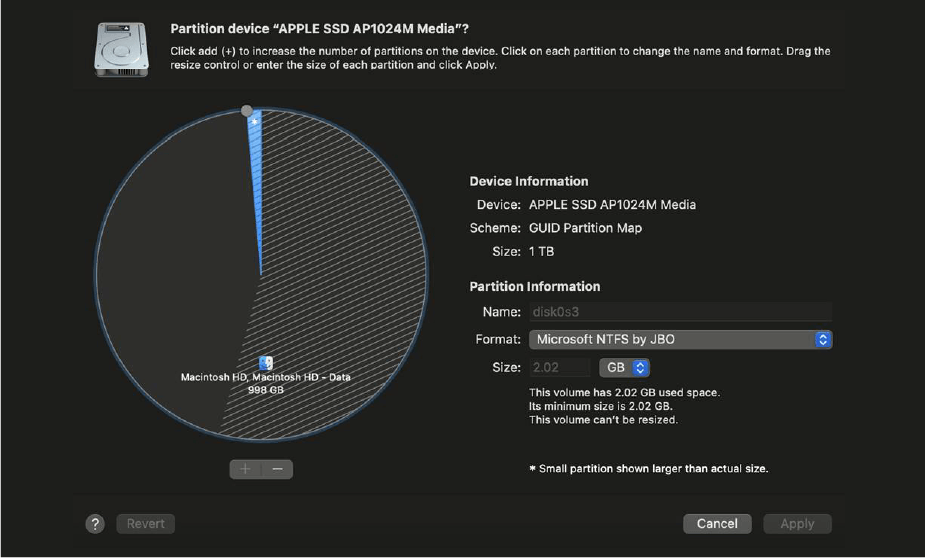Open help with the question mark button
Image resolution: width=925 pixels, height=558 pixels.
(95, 524)
